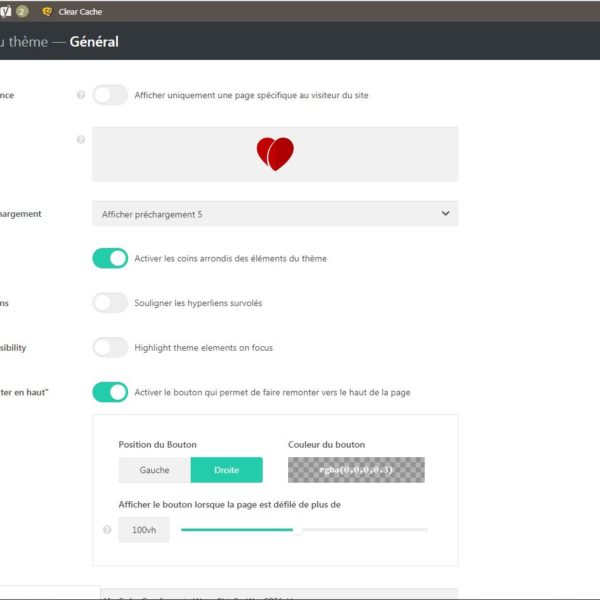Screen dimensions: 600x600
Task: Enable underlining of hovered hyperlinks
Action: click(110, 302)
